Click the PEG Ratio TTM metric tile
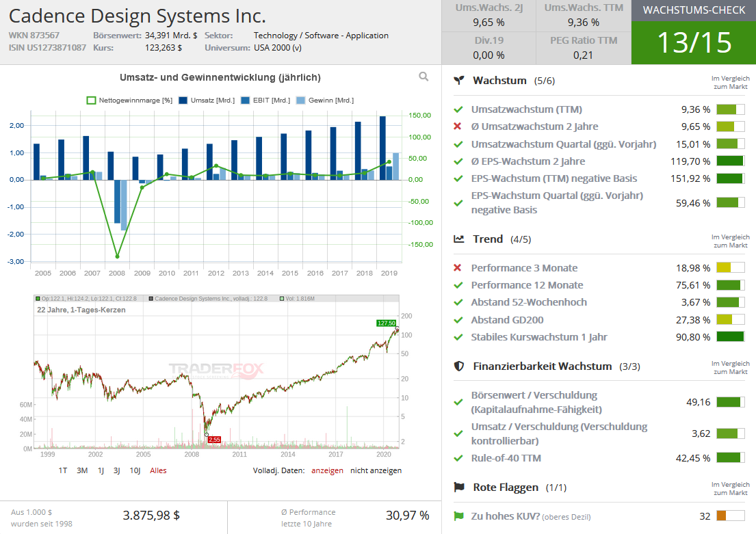Image resolution: width=756 pixels, height=534 pixels. coord(584,48)
